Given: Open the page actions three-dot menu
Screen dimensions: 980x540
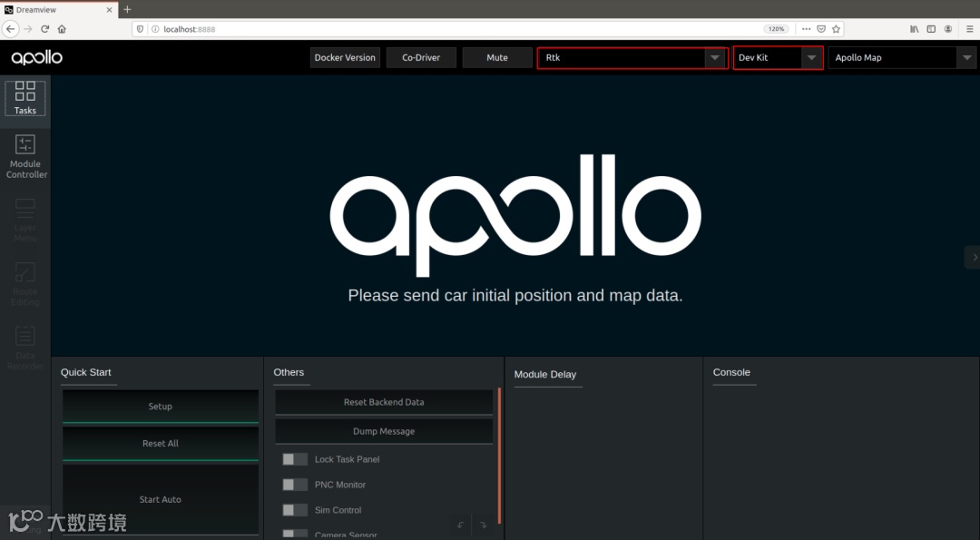Looking at the screenshot, I should point(807,29).
